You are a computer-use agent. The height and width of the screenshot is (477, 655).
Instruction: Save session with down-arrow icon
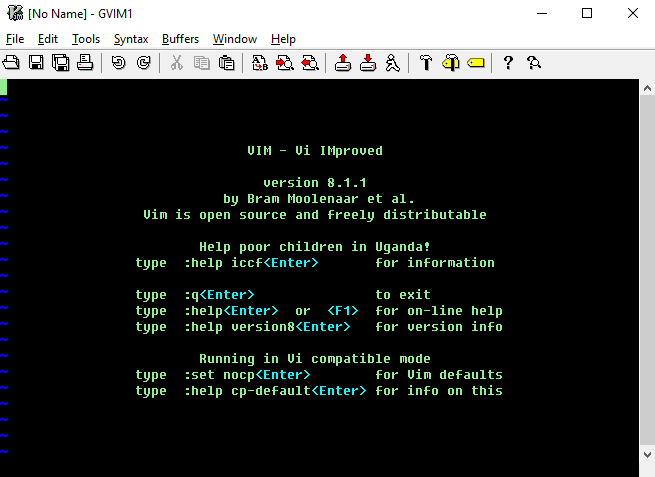pyautogui.click(x=368, y=63)
